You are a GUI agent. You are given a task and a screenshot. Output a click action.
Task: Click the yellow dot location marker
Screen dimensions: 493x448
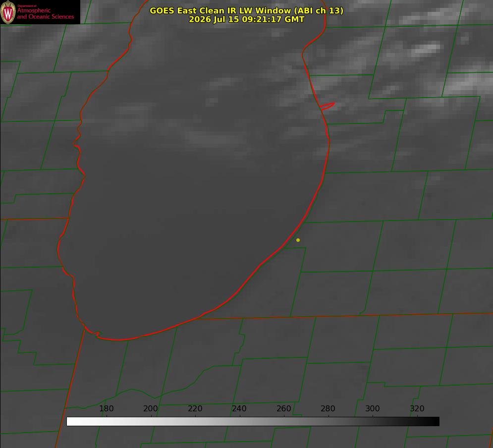pyautogui.click(x=298, y=240)
